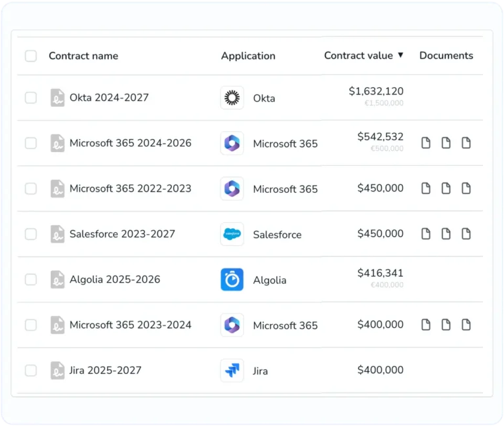Open the first document in Salesforce 2023-2027 row

point(426,234)
